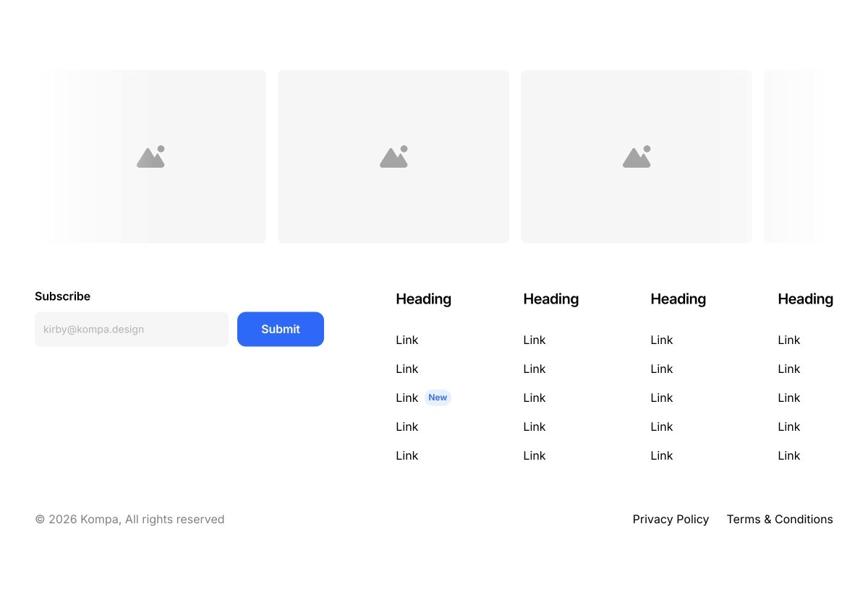Click the © 2026 Kompa copyright text
The height and width of the screenshot is (597, 868).
pos(129,519)
